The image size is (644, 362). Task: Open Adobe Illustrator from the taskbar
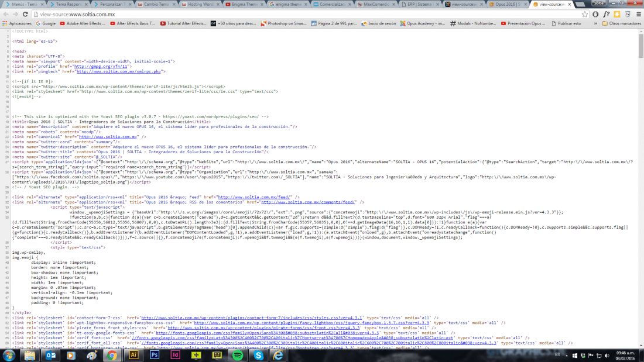pyautogui.click(x=133, y=355)
